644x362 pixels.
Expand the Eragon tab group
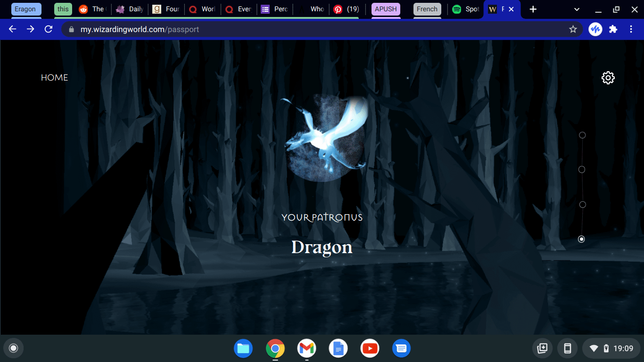coord(26,9)
